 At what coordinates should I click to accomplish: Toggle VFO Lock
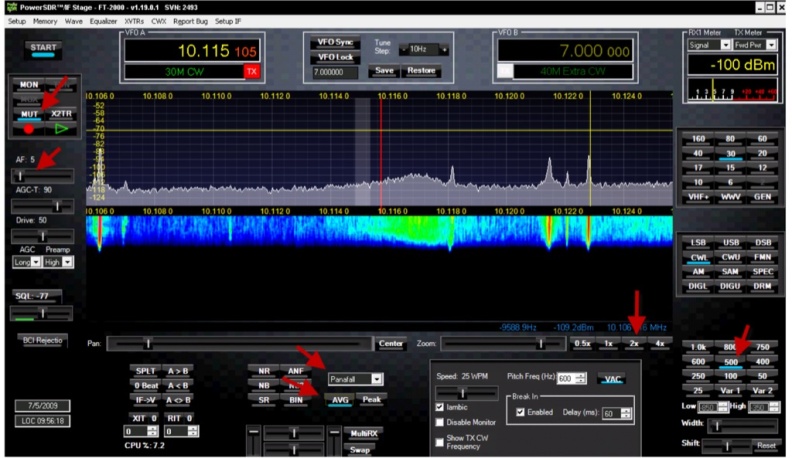click(x=335, y=57)
